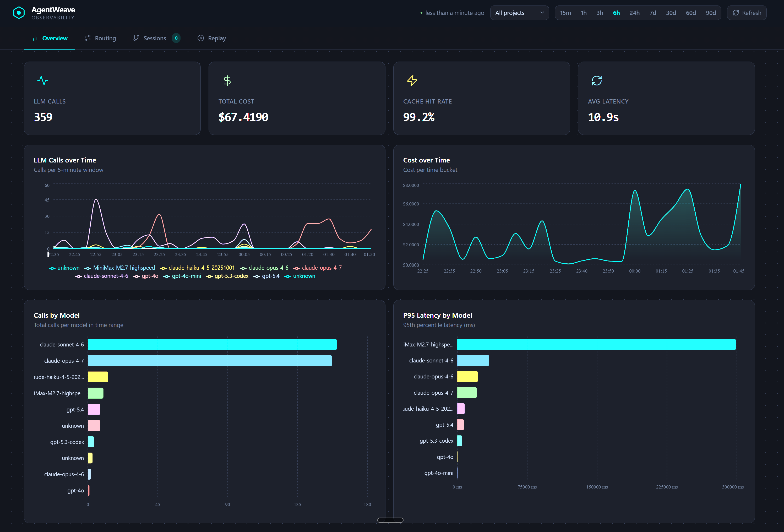Click the 99.2% cache hit rate value
The image size is (784, 532).
point(419,117)
